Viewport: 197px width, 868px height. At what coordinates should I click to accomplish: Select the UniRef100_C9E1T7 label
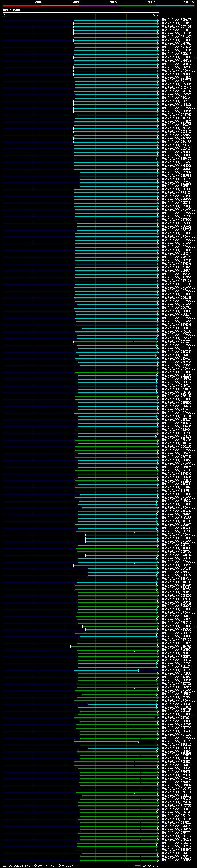(x=177, y=101)
